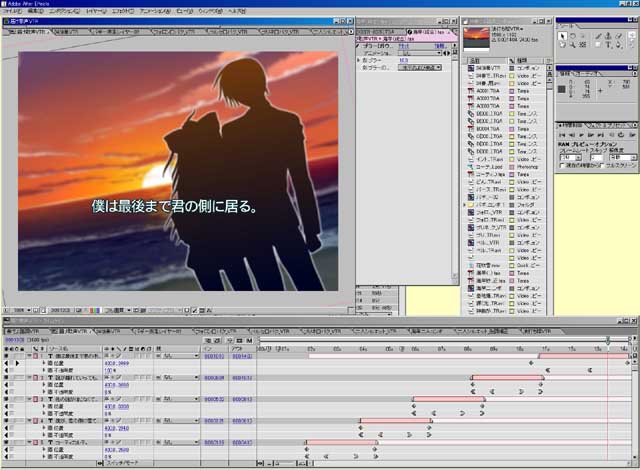The width and height of the screenshot is (640, 470).
Task: Click sunset thumbnail in Project panel
Action: click(476, 38)
